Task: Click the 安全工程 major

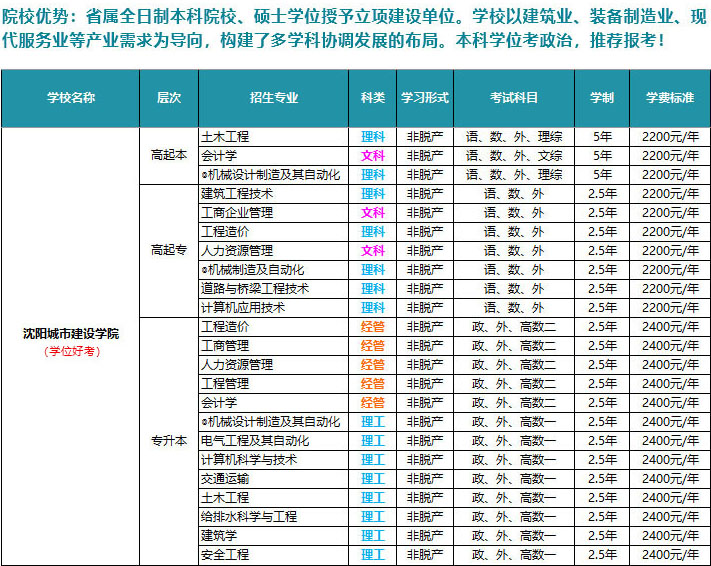Action: (x=225, y=555)
